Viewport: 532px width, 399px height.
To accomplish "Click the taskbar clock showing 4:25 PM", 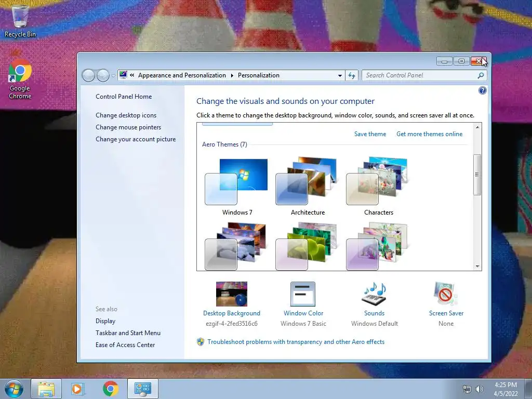I will click(x=506, y=389).
